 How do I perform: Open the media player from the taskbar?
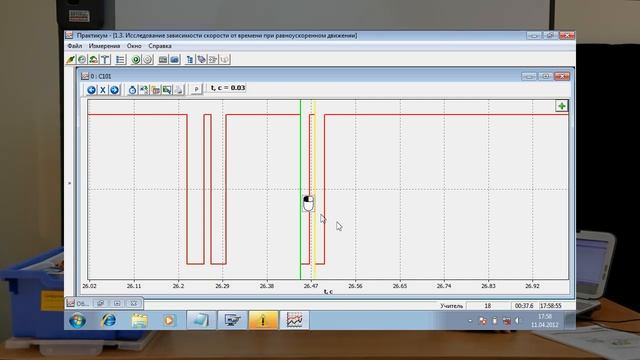pyautogui.click(x=169, y=320)
